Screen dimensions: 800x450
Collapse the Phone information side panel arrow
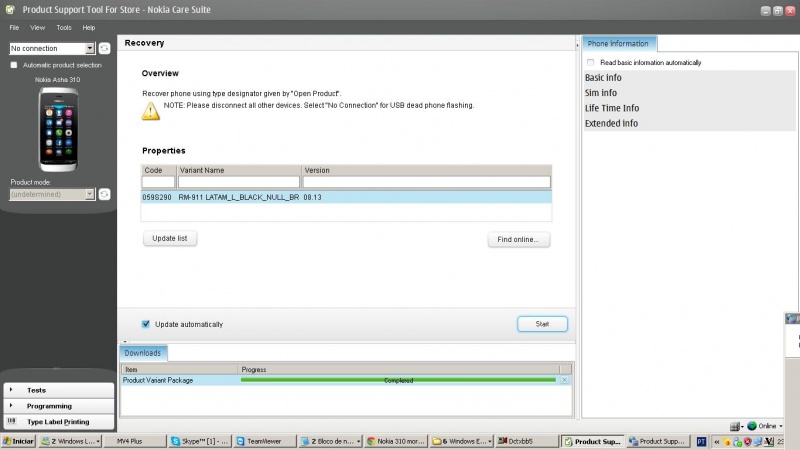point(578,45)
